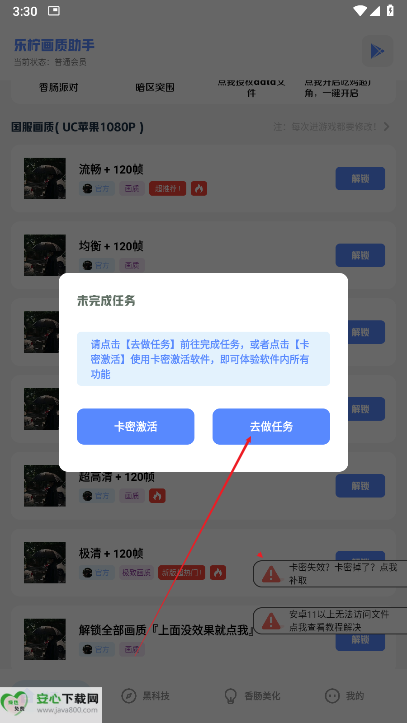Unlock the 流畅 + 120帧 quality option
407x723 pixels.
[360, 178]
